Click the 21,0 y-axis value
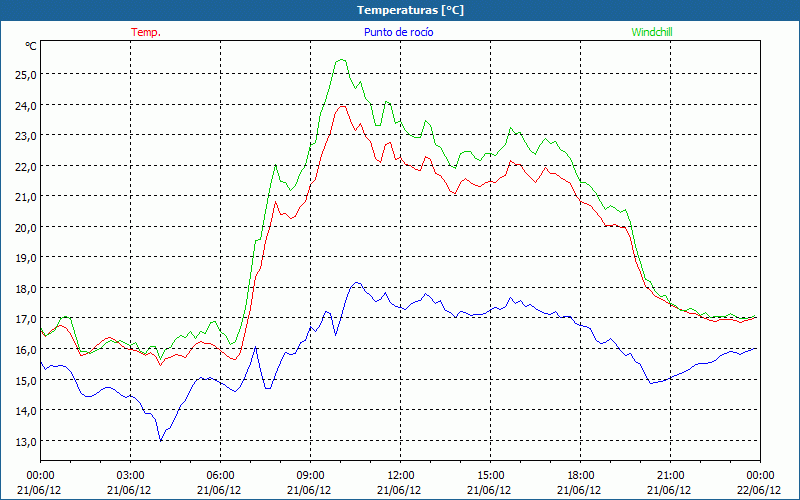Image resolution: width=800 pixels, height=500 pixels. (25, 196)
